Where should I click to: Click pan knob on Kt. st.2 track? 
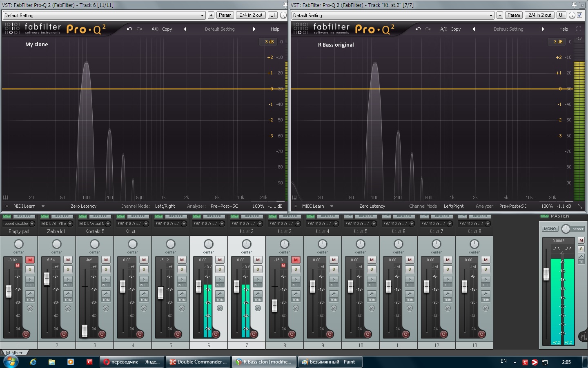click(x=247, y=244)
